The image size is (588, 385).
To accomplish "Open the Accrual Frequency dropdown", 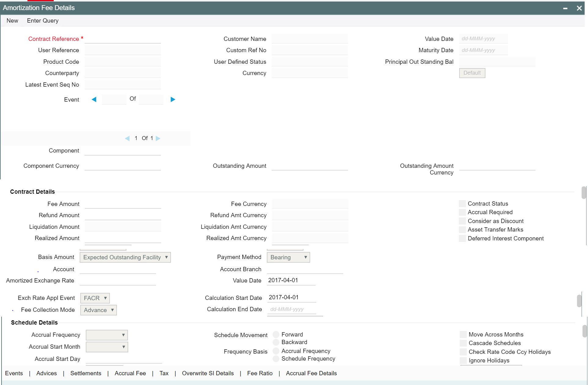I will click(x=107, y=335).
